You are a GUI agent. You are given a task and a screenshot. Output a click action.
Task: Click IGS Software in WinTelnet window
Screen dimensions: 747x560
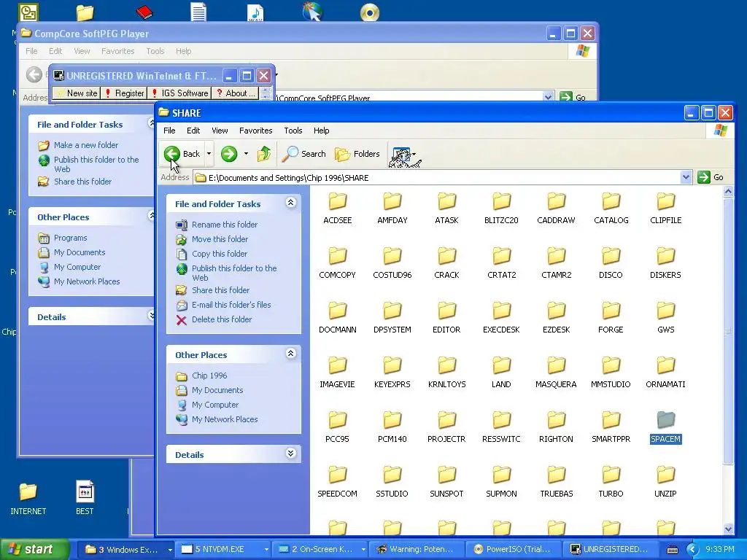click(x=179, y=93)
